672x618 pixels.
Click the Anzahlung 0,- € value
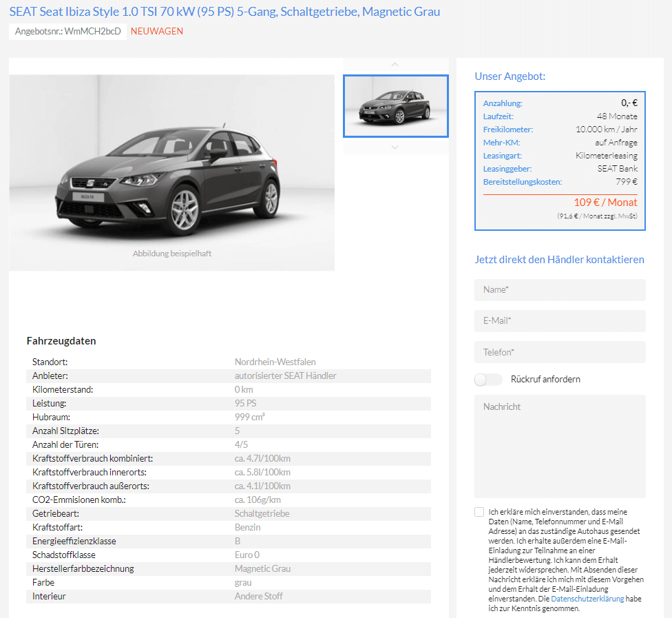click(629, 103)
